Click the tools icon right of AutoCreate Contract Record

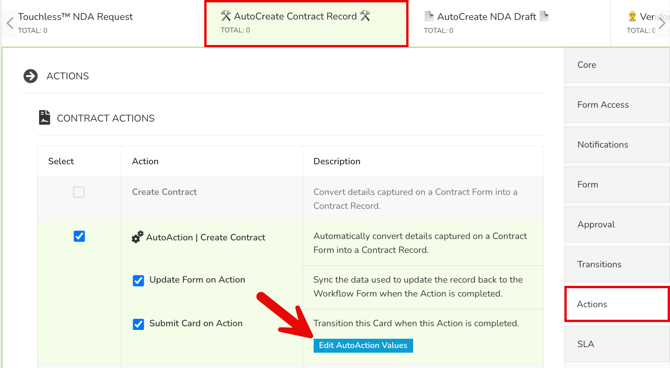coord(365,16)
